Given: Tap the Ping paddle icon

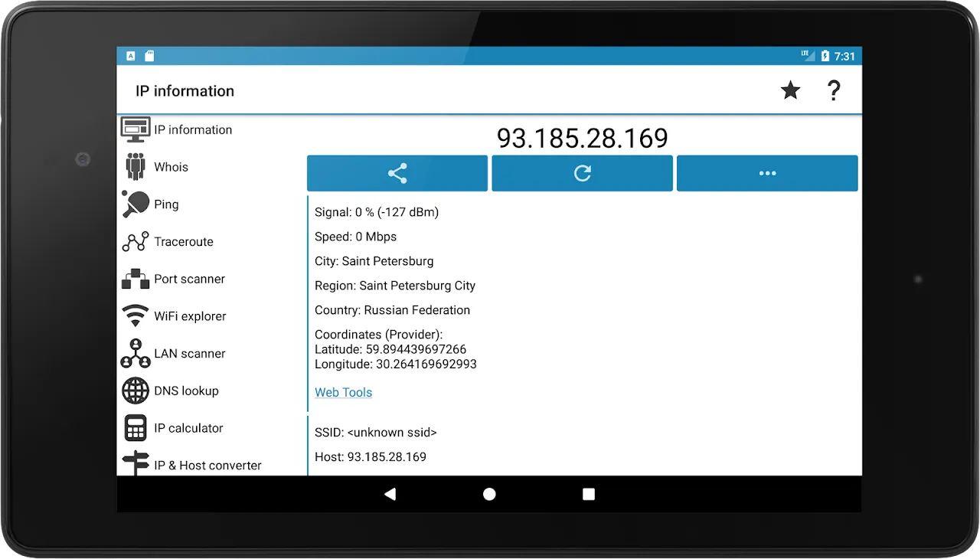Looking at the screenshot, I should click(x=136, y=204).
